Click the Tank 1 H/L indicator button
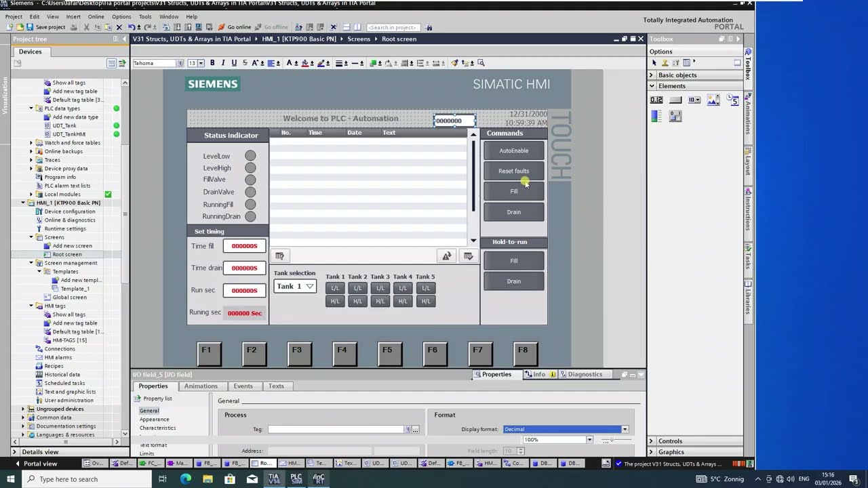The width and height of the screenshot is (868, 488). tap(335, 301)
